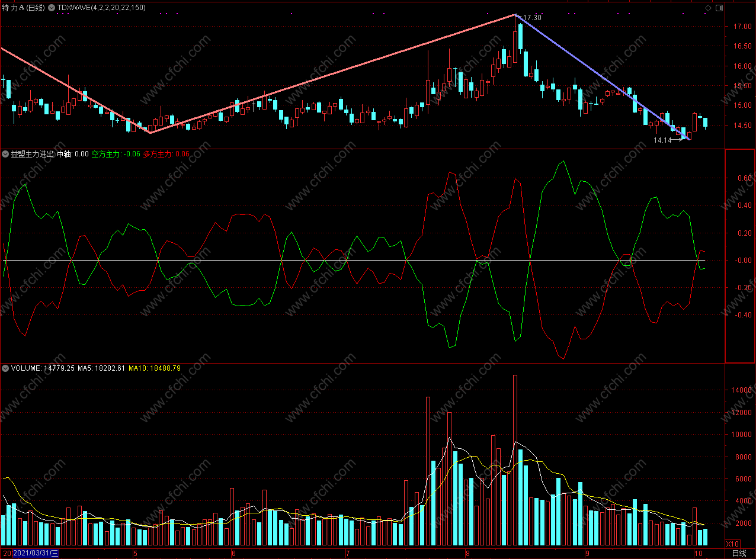Click the MA10: 18488.79 label
The image size is (756, 559).
[155, 368]
